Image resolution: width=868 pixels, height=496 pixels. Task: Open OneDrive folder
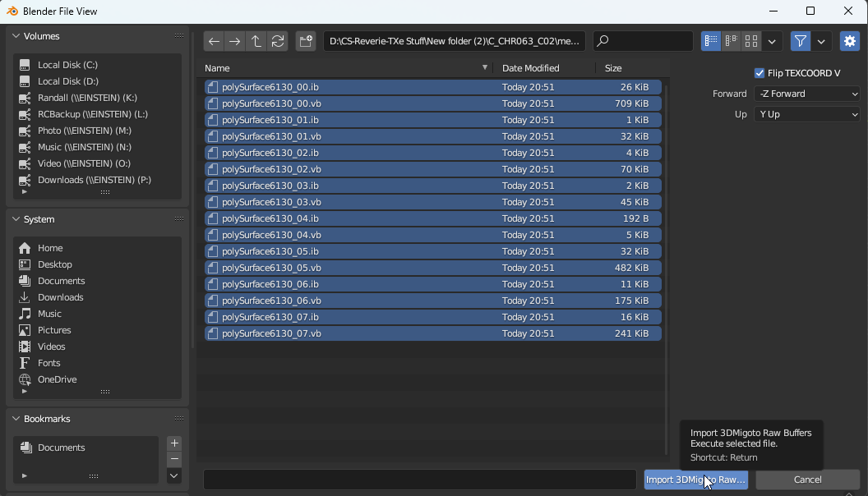click(98, 379)
